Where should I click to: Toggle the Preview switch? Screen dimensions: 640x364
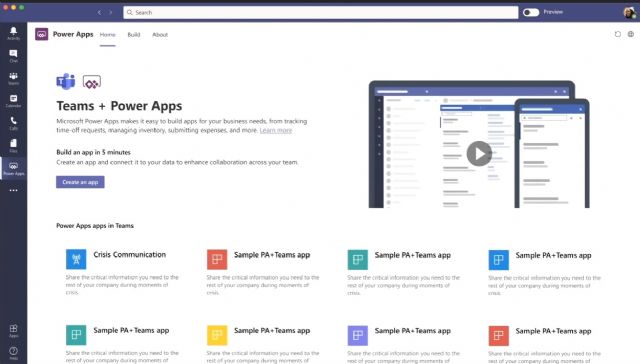pyautogui.click(x=531, y=12)
